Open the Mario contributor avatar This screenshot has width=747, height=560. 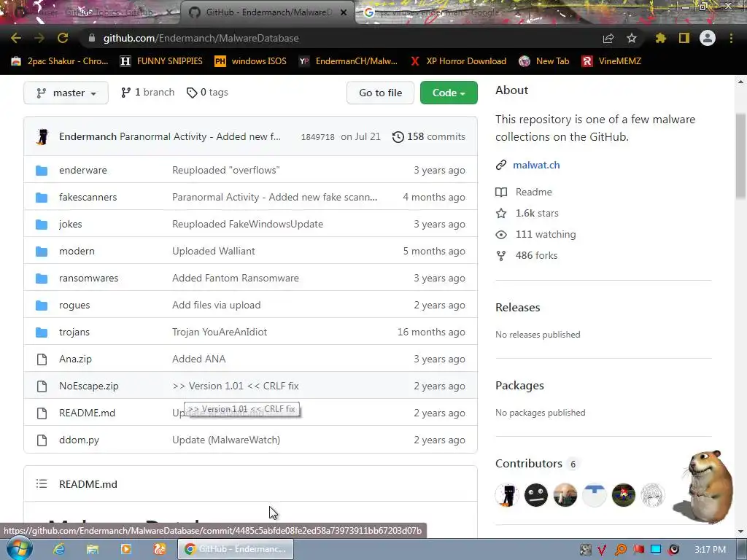coord(623,495)
